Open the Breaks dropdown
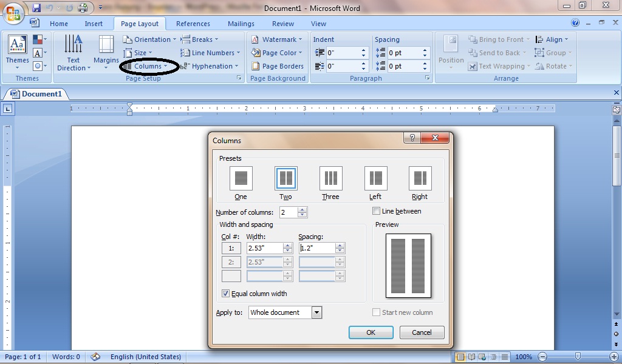622x364 pixels. click(x=199, y=39)
